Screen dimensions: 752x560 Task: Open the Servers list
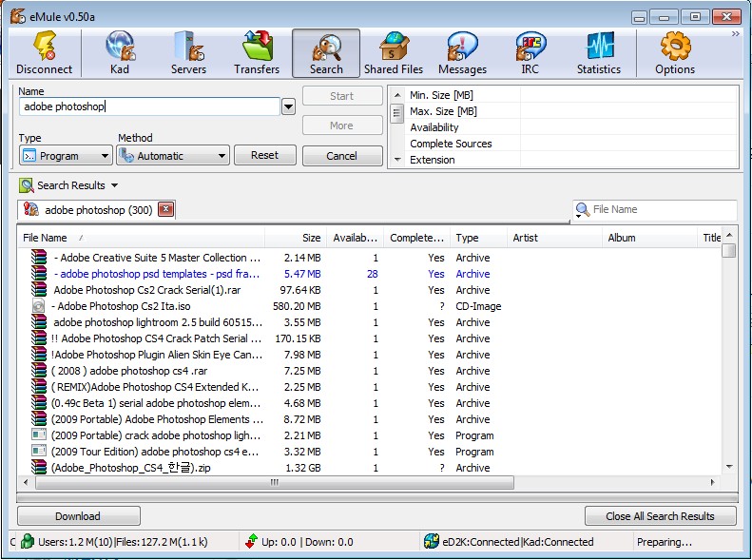click(x=188, y=53)
